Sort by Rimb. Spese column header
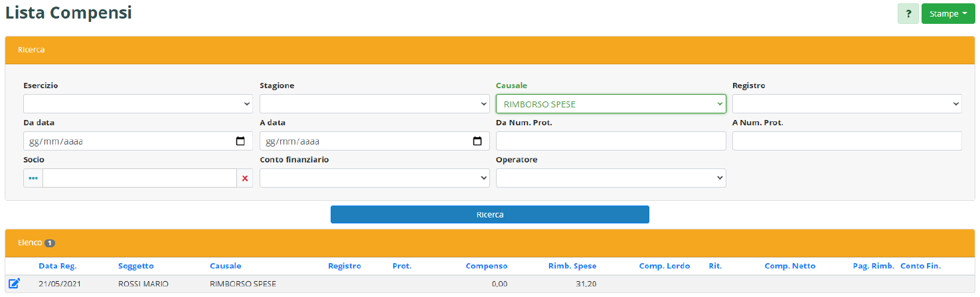This screenshot has height=297, width=980. click(572, 266)
